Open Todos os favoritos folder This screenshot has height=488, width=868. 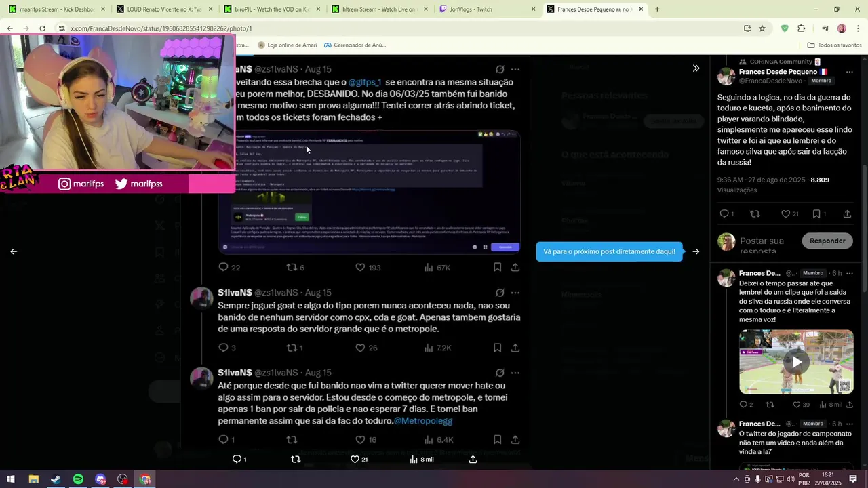tap(834, 45)
